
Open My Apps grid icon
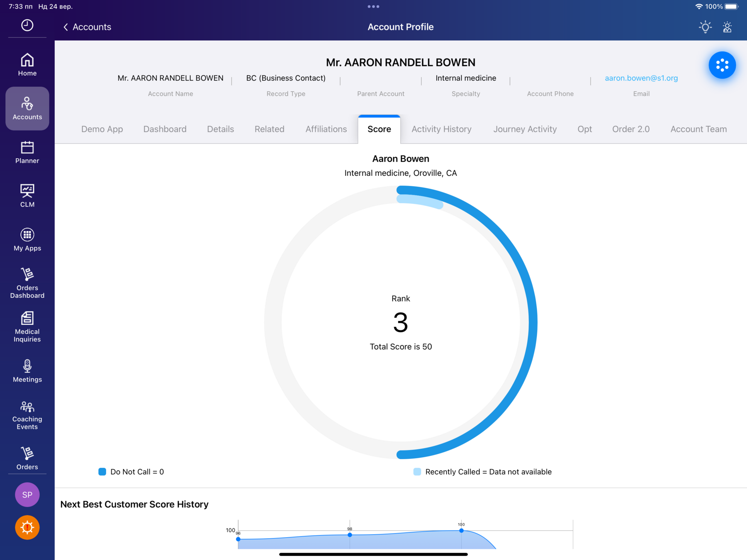click(x=27, y=240)
